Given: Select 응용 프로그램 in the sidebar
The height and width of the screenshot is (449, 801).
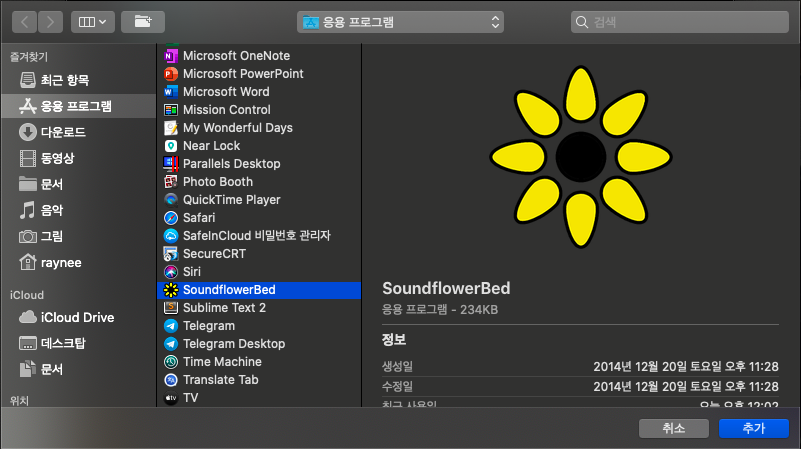Looking at the screenshot, I should (79, 106).
